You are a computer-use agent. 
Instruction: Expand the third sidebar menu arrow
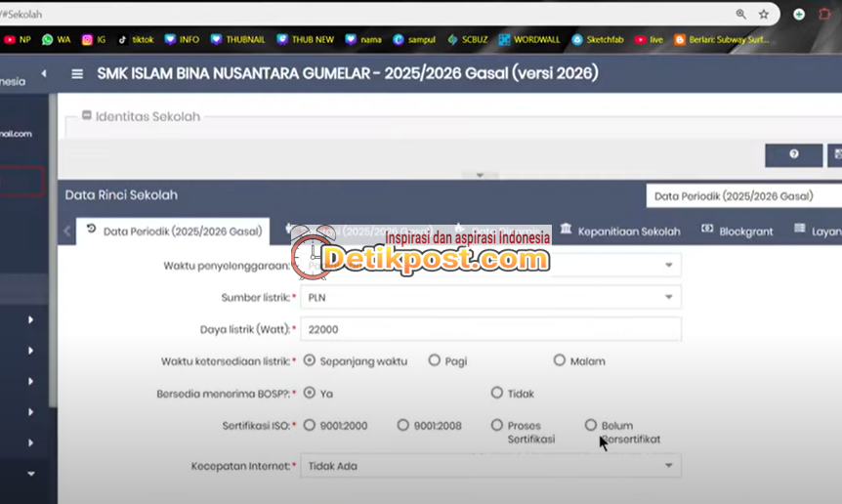point(30,381)
